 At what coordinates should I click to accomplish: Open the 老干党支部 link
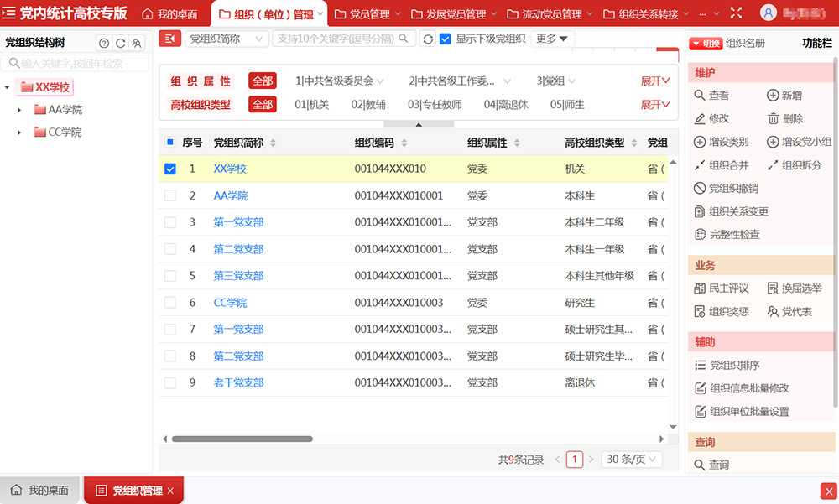(238, 382)
